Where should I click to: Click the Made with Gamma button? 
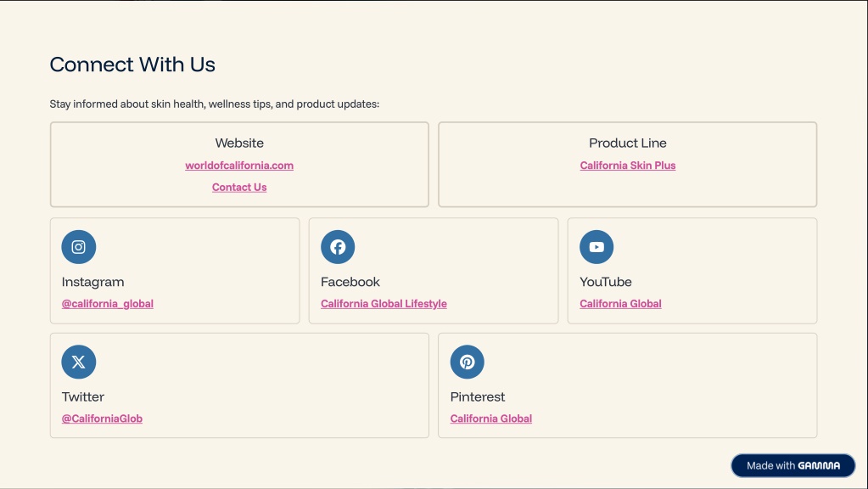pos(793,466)
